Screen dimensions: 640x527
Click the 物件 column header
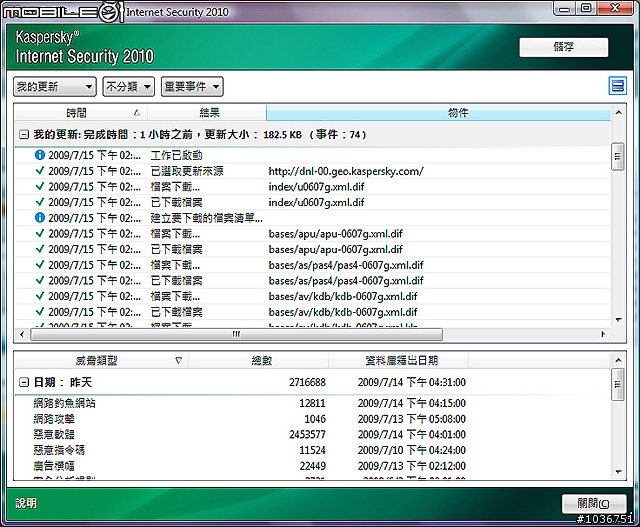click(x=438, y=113)
